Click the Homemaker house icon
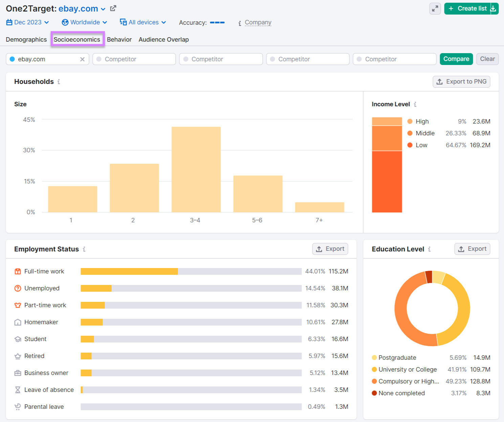The image size is (504, 422). coord(18,322)
